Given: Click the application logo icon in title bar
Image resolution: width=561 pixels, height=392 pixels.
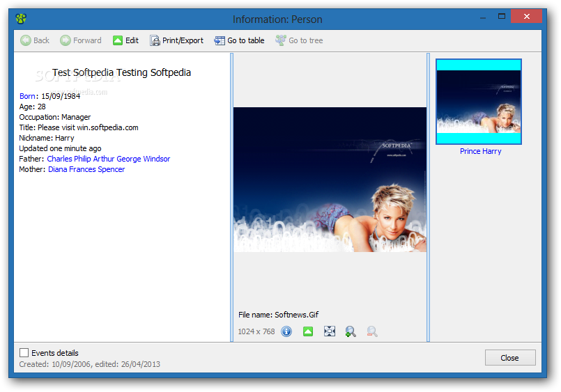Looking at the screenshot, I should point(21,19).
